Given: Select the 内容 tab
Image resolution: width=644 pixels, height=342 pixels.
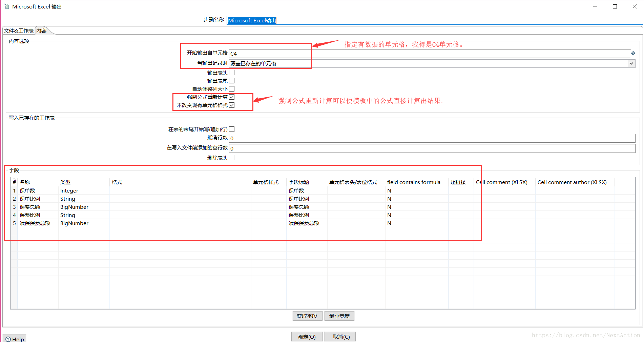Looking at the screenshot, I should tap(42, 31).
